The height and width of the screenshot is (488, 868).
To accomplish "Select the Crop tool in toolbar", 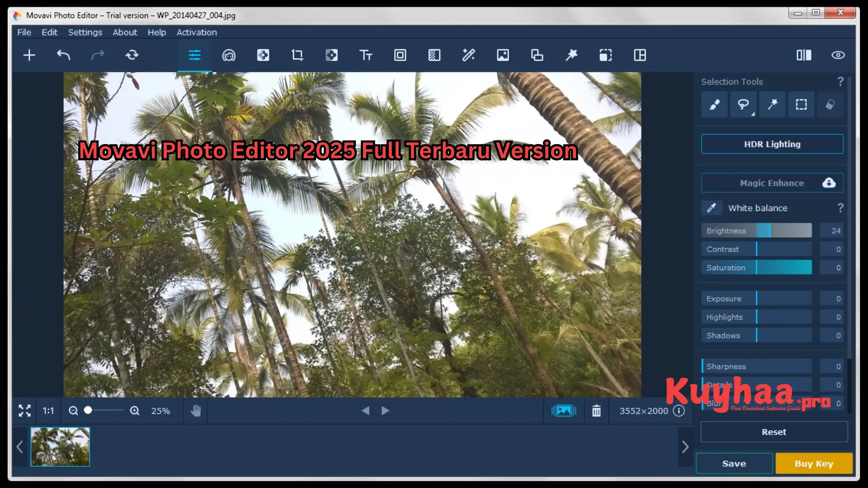I will pyautogui.click(x=297, y=55).
